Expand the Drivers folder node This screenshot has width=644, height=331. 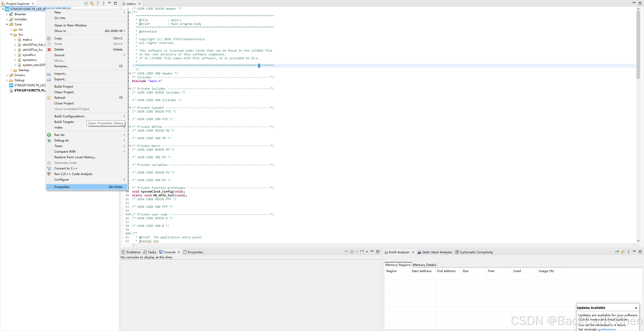[x=7, y=75]
